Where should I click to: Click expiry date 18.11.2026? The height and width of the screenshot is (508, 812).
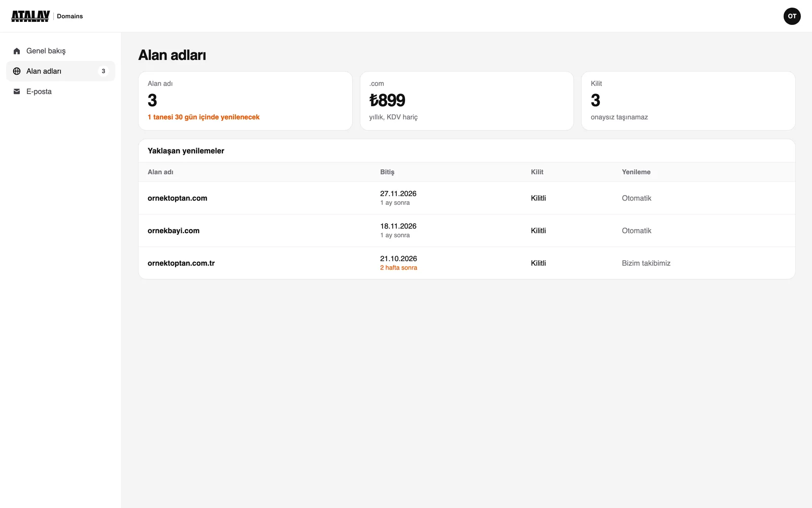point(398,226)
